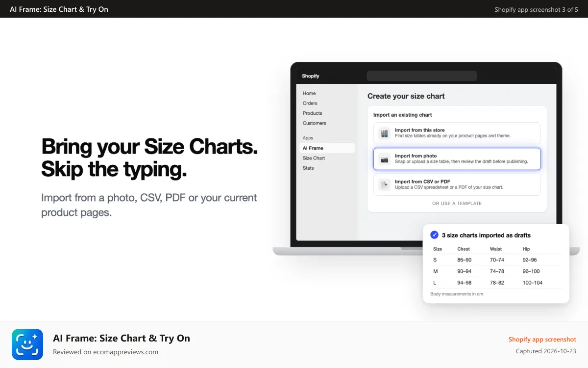Screen dimensions: 588x368
Task: Click the Waist column header
Action: [496, 249]
